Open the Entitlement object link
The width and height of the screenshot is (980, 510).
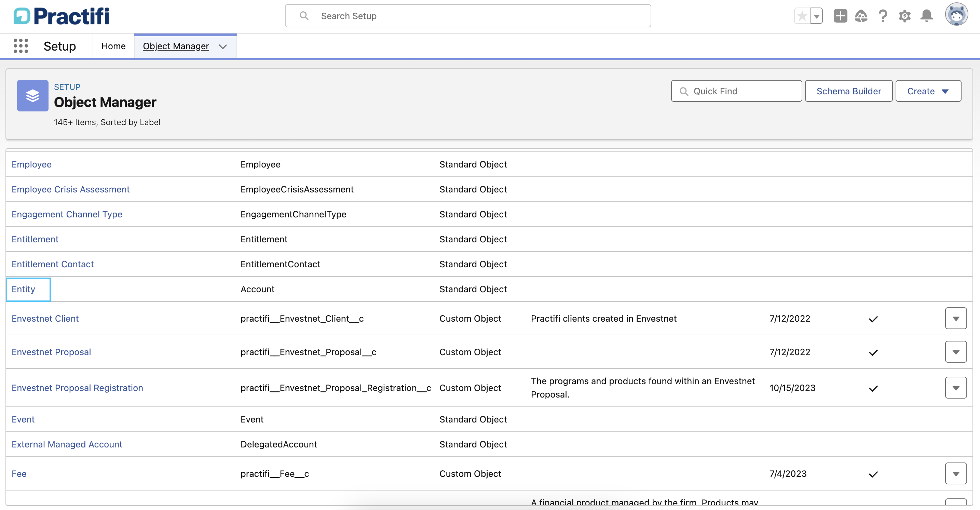point(35,239)
